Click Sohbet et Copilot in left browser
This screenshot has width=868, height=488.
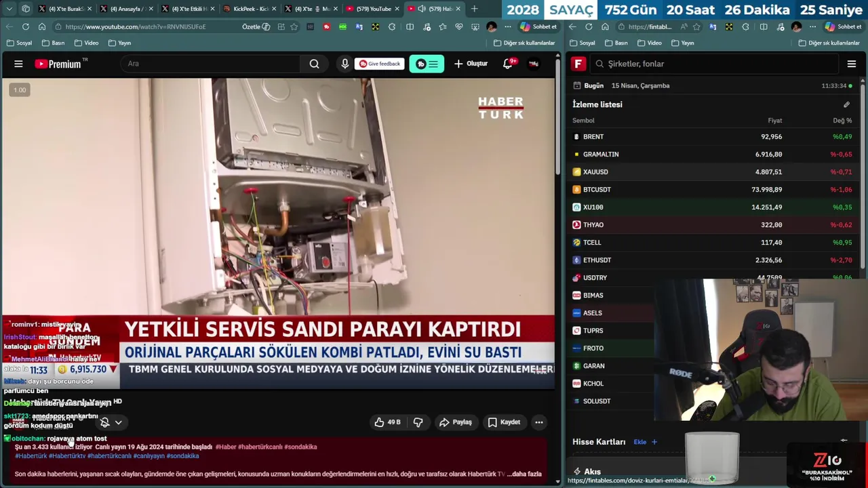(x=538, y=26)
